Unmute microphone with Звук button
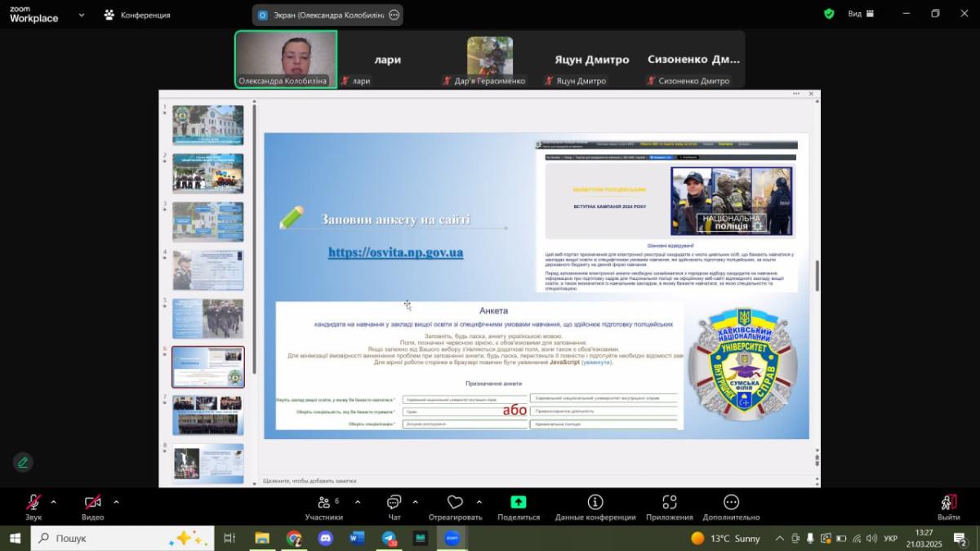This screenshot has width=980, height=551. 33,506
